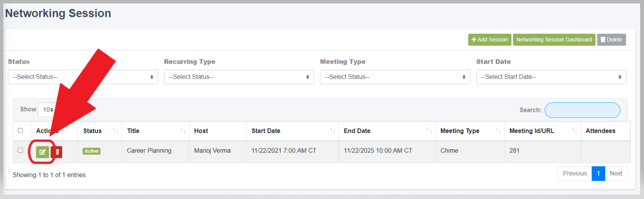The image size is (644, 199).
Task: Tick the checkbox for Career Planning row
Action: coord(20,150)
